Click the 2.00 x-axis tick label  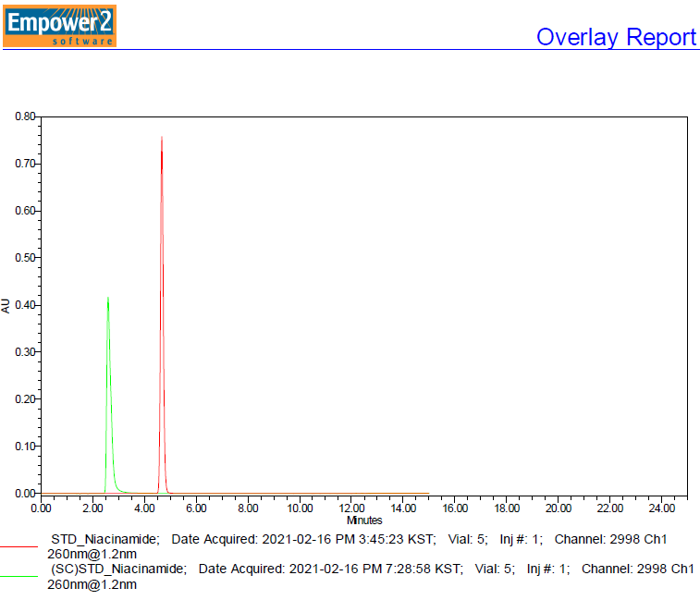92,508
